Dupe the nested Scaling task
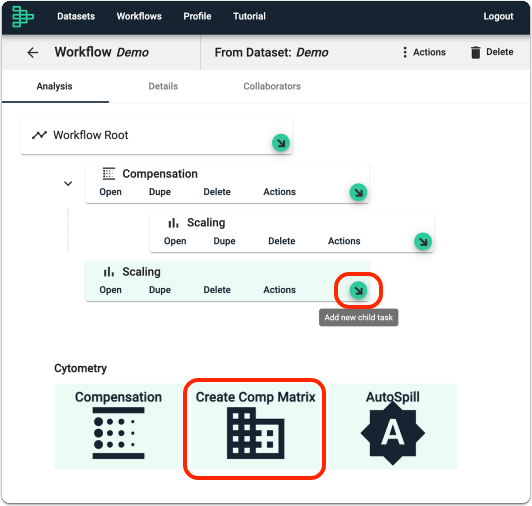This screenshot has height=506, width=532. tap(224, 241)
